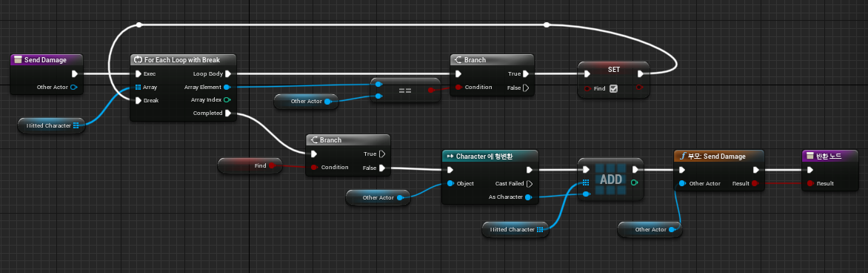Click the As Character output pin

[x=528, y=197]
